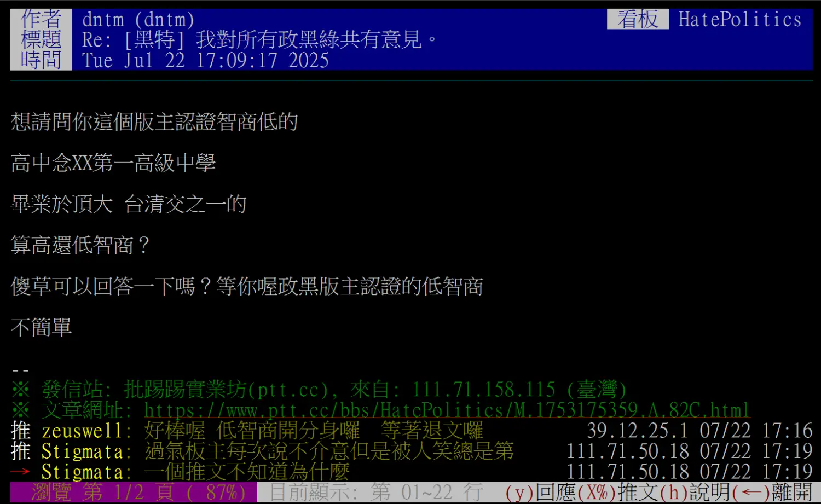Click the red arrow comment marker
Viewport: 821px width, 504px height.
(x=20, y=472)
